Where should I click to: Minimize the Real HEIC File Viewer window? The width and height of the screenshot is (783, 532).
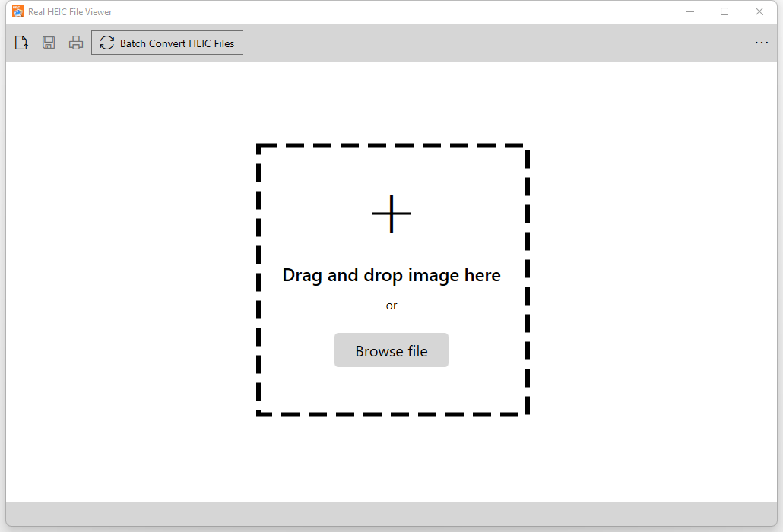690,11
